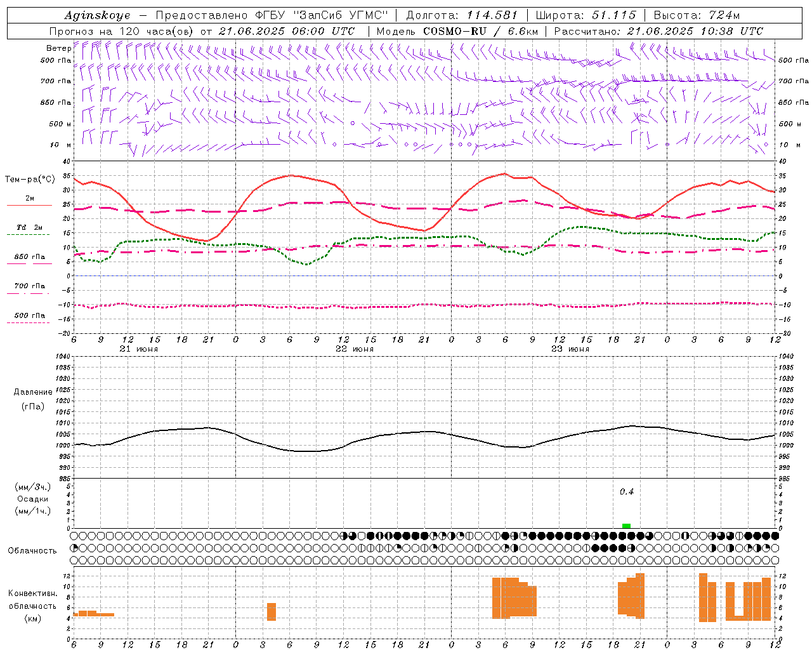Click the "Td 2м" dew point legend
The width and height of the screenshot is (812, 650).
(x=30, y=227)
